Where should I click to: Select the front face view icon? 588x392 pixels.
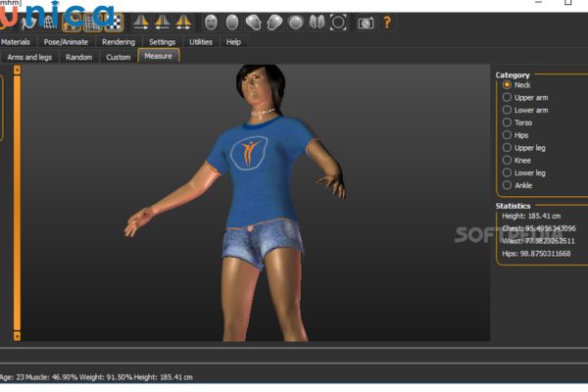pyautogui.click(x=211, y=22)
